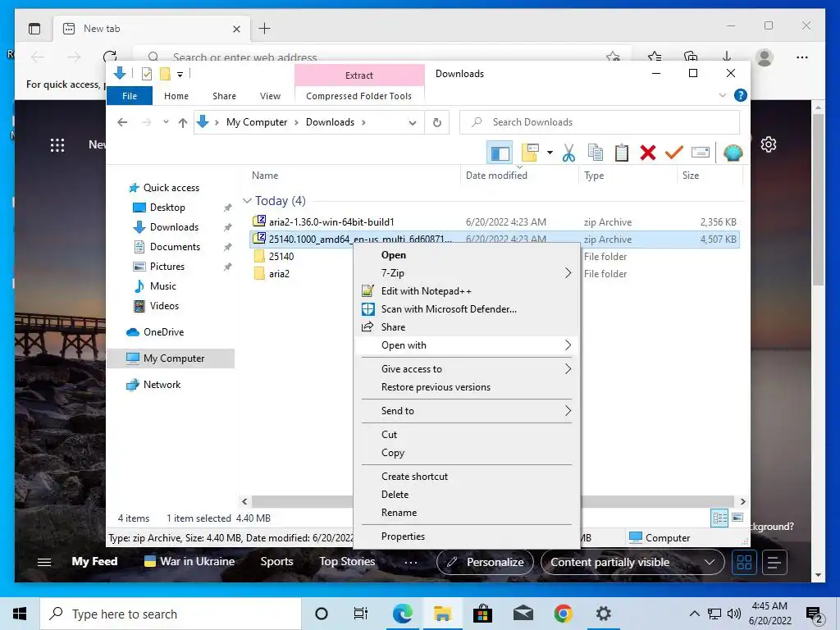Go back in Explorer navigation
840x630 pixels.
click(122, 123)
